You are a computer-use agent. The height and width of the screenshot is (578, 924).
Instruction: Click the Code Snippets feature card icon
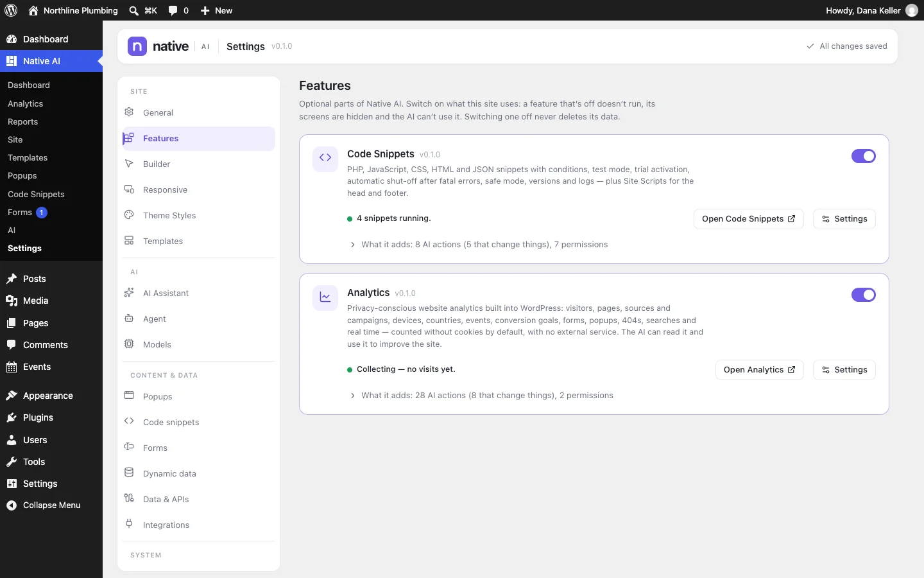point(325,159)
